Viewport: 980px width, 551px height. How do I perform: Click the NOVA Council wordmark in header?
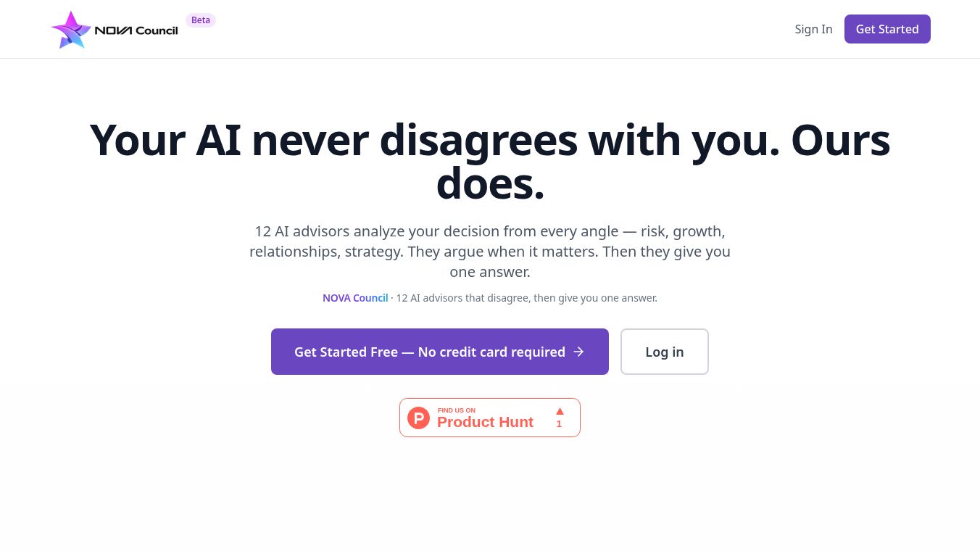(x=136, y=30)
